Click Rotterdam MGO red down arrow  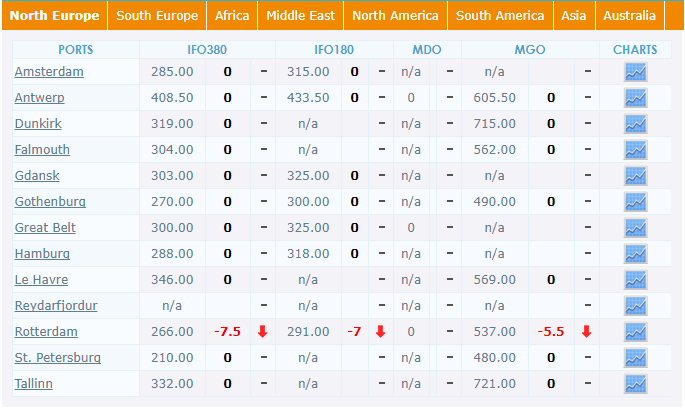point(587,332)
